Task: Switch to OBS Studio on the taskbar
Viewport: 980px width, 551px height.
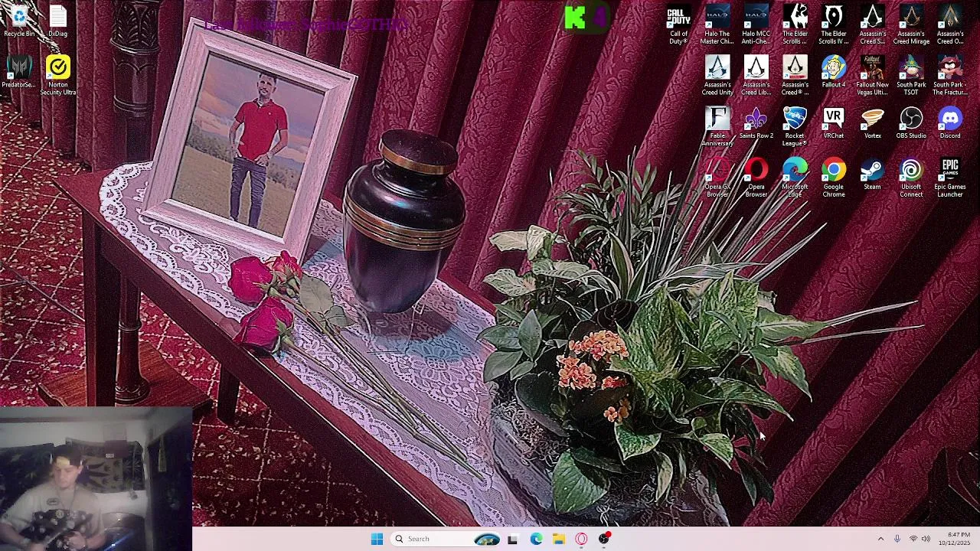Action: coord(604,539)
